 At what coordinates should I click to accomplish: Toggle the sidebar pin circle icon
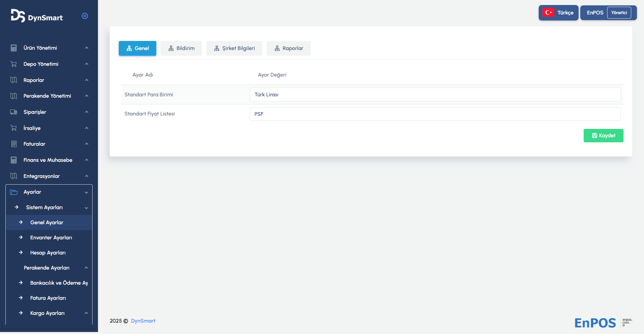tap(85, 16)
